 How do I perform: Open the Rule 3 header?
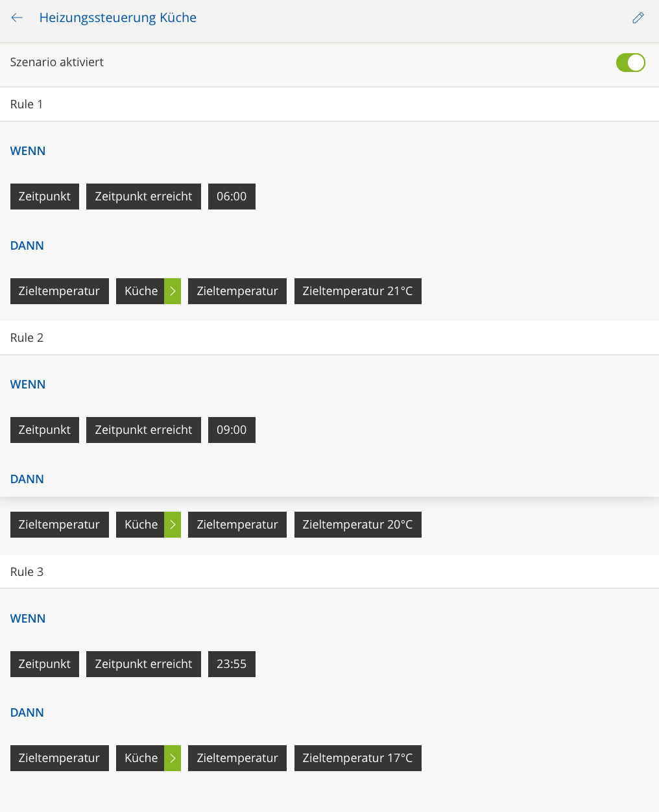27,572
